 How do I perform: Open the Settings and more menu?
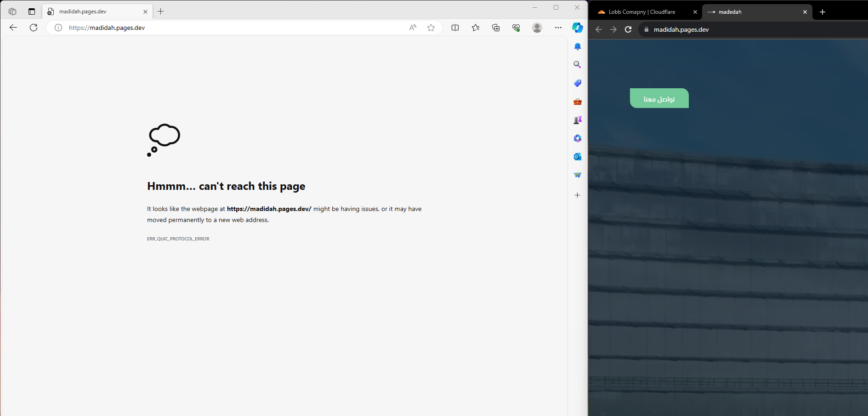[x=558, y=28]
